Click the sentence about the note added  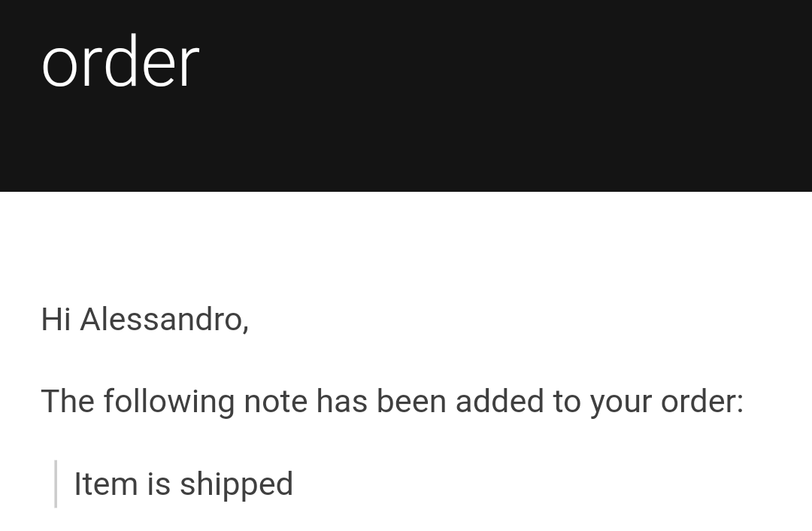pos(392,402)
